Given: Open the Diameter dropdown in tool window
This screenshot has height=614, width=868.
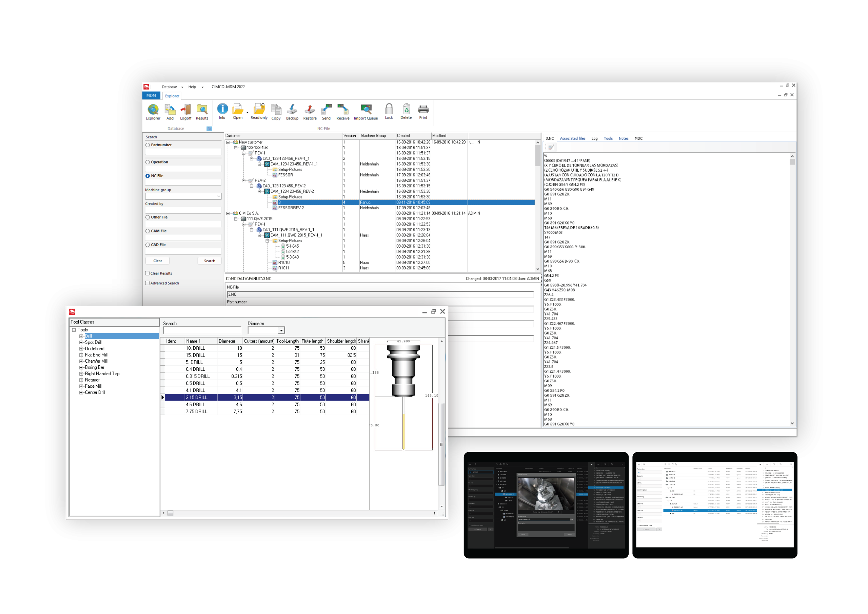Looking at the screenshot, I should (281, 331).
